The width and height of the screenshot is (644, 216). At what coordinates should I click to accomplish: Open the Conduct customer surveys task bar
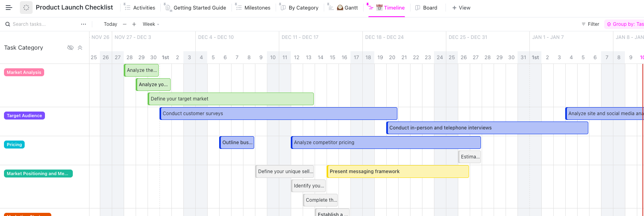[x=278, y=114]
